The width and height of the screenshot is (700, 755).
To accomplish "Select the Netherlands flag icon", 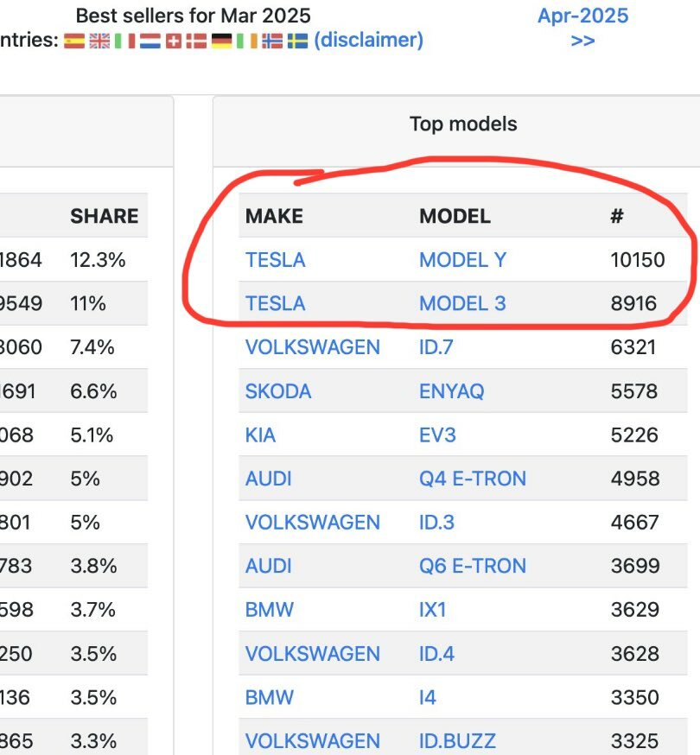I will 150,41.
